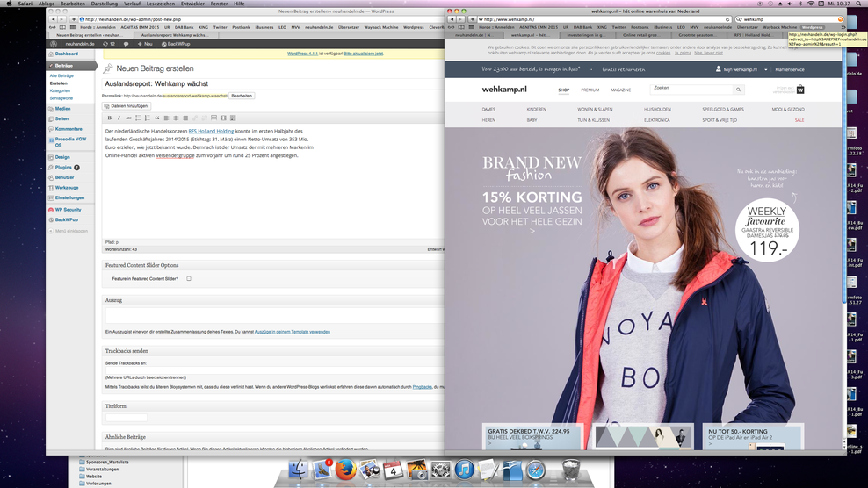
Task: Click the Sende Trackbacks an input field
Action: pos(273,370)
